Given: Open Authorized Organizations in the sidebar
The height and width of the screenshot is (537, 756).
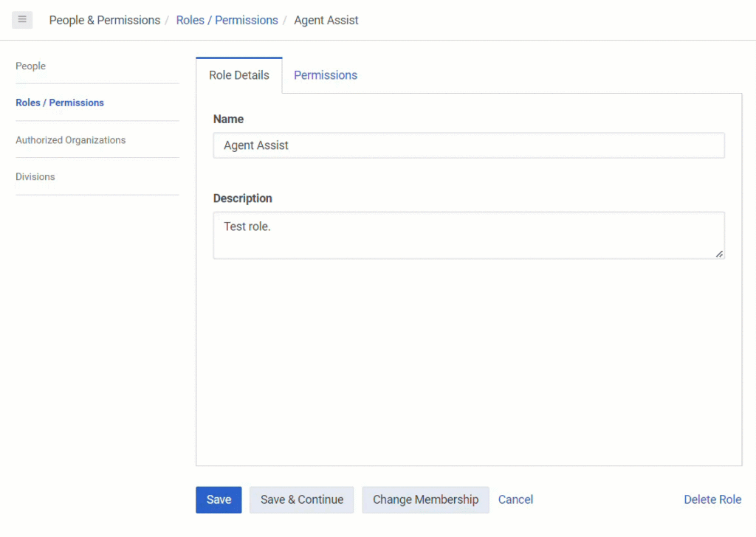Looking at the screenshot, I should click(70, 140).
